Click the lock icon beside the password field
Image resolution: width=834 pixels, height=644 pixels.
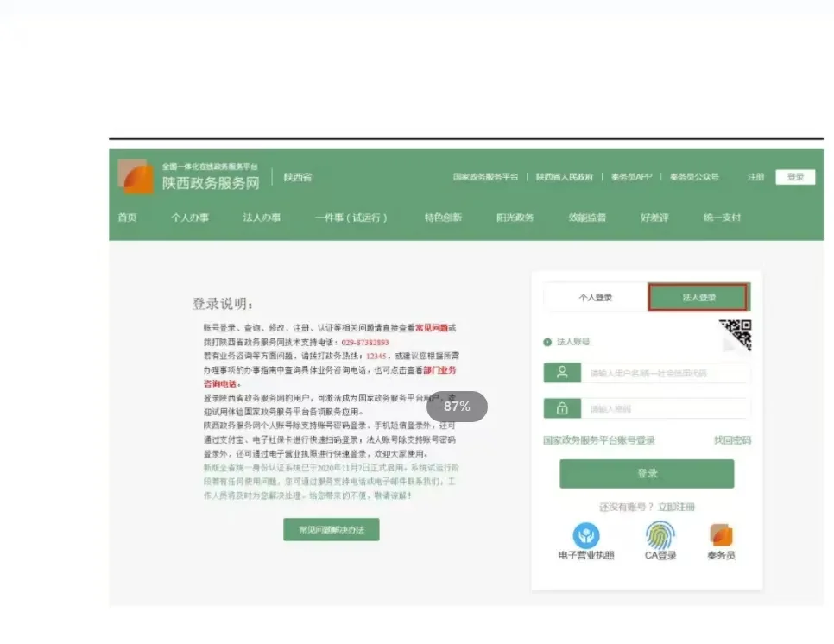click(561, 407)
